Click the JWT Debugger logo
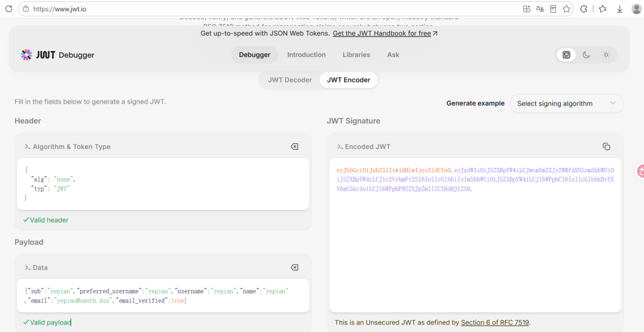 coord(57,55)
